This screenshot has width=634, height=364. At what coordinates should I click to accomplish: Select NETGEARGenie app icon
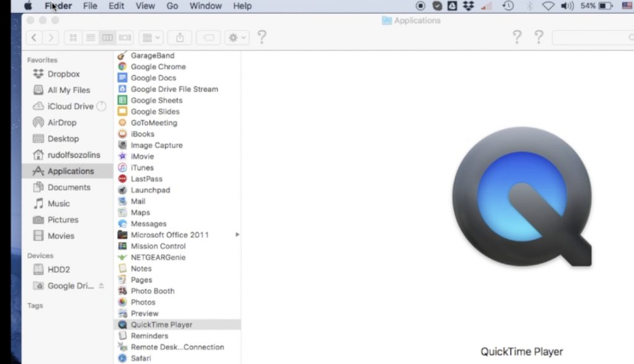pos(122,258)
